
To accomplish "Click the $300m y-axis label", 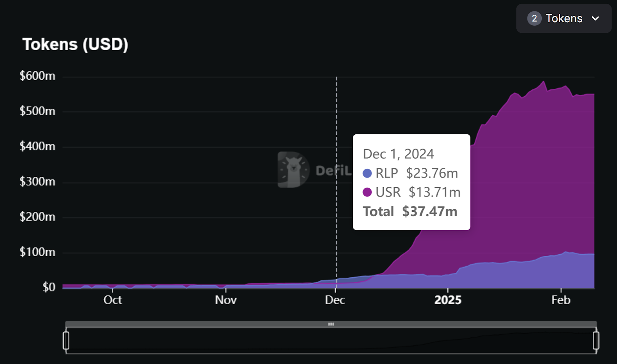I will point(37,181).
